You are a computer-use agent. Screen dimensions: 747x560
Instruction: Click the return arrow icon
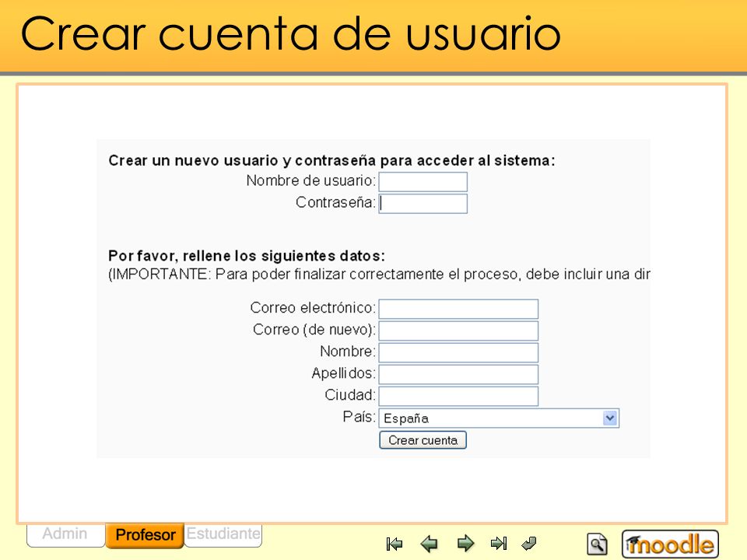[x=529, y=543]
